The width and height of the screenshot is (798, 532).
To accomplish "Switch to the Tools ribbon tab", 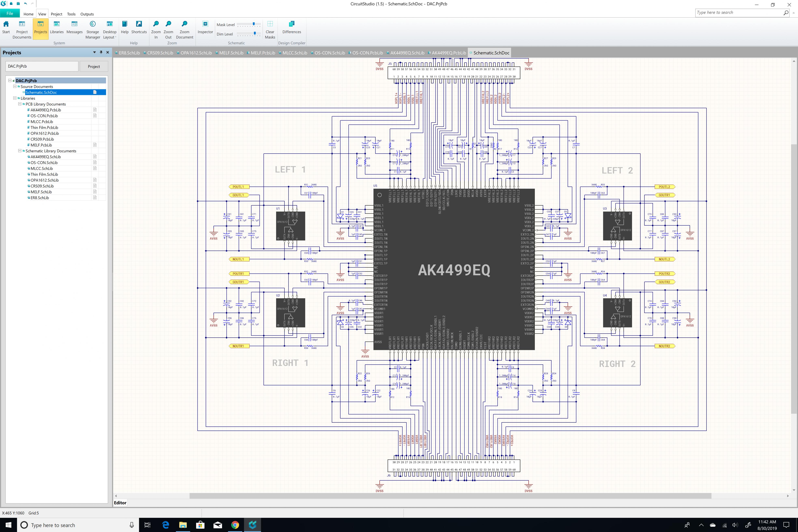I will (x=71, y=14).
